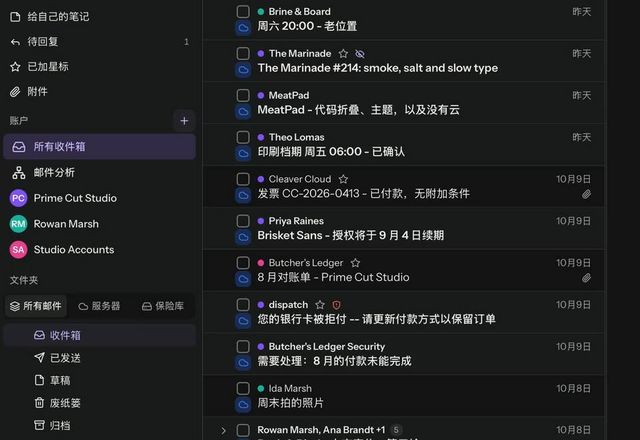Switch to 所有邮件 folder tab

[36, 306]
